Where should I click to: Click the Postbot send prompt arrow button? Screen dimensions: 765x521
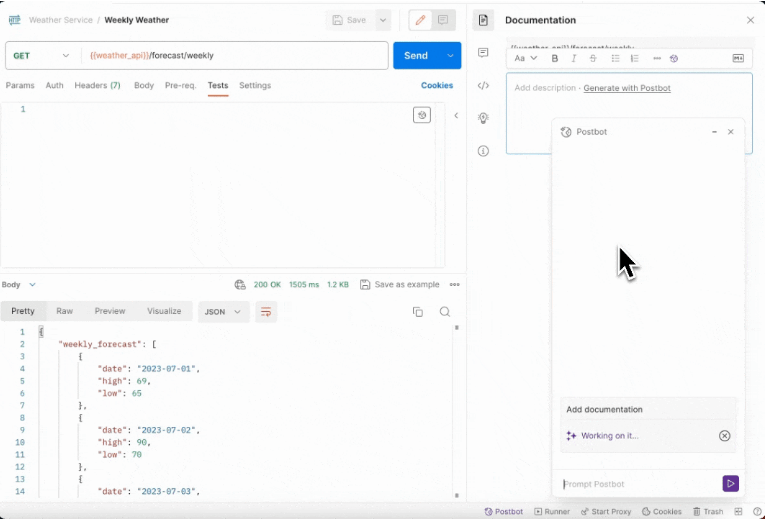click(x=730, y=484)
